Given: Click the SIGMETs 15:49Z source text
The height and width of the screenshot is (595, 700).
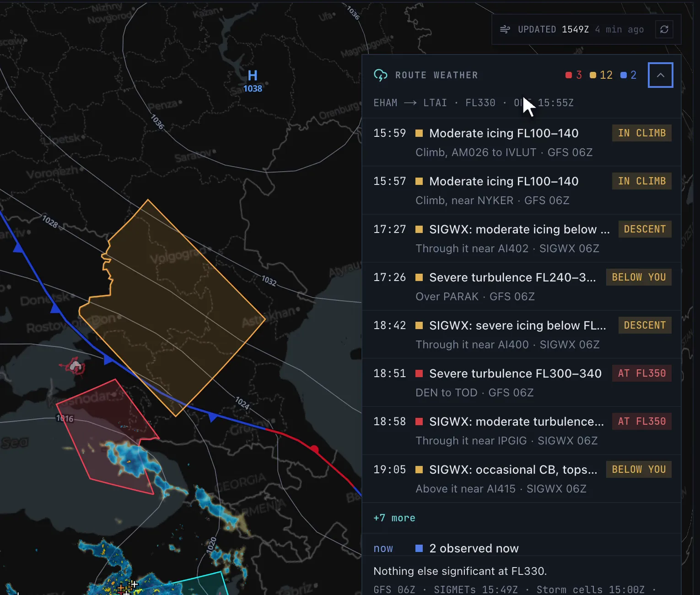Looking at the screenshot, I should [x=476, y=590].
